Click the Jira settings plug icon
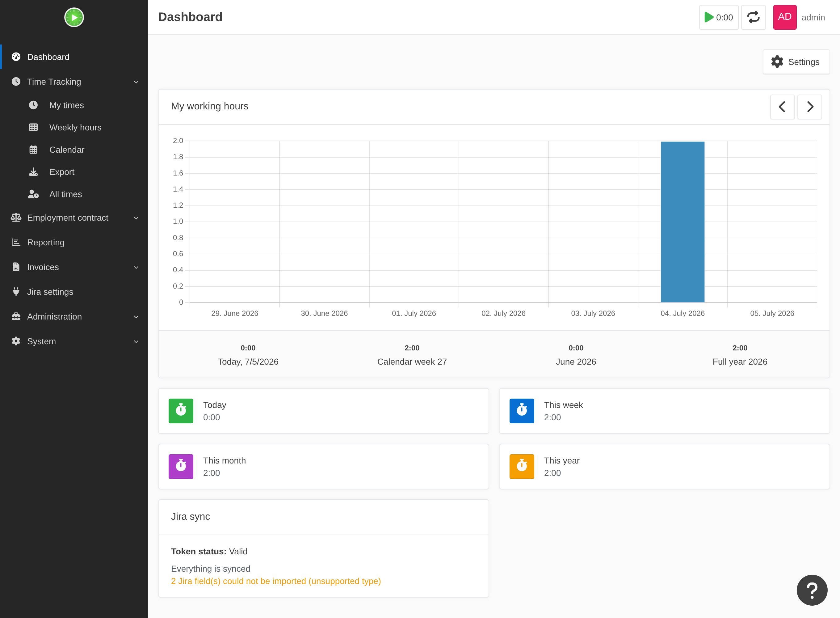Screen dimensions: 840x618 click(x=16, y=291)
